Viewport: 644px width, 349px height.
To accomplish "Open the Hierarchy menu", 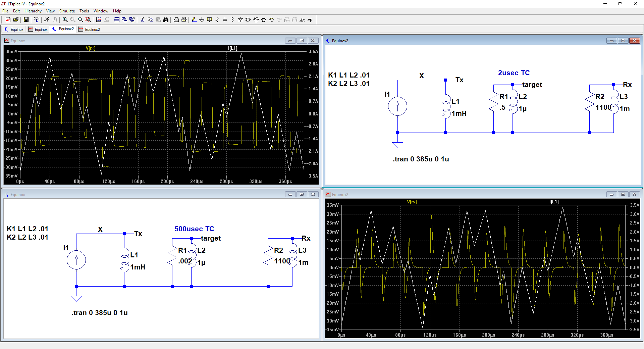I will [33, 11].
